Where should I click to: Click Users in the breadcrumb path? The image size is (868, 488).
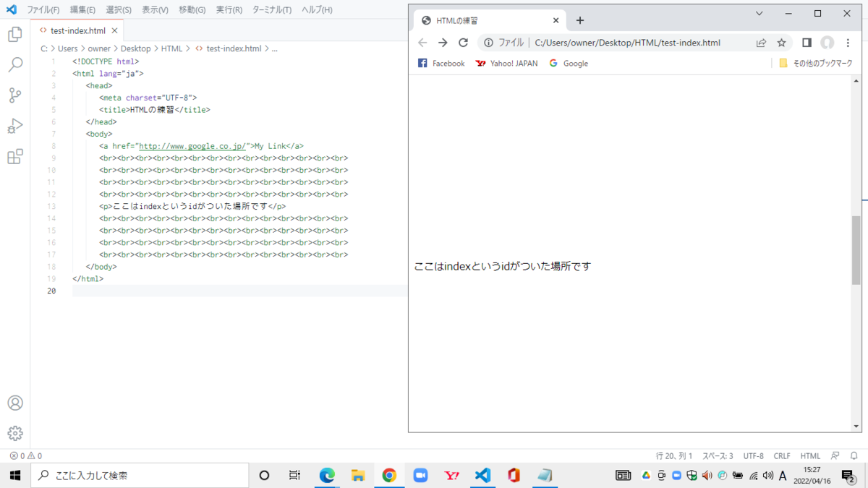tap(67, 48)
